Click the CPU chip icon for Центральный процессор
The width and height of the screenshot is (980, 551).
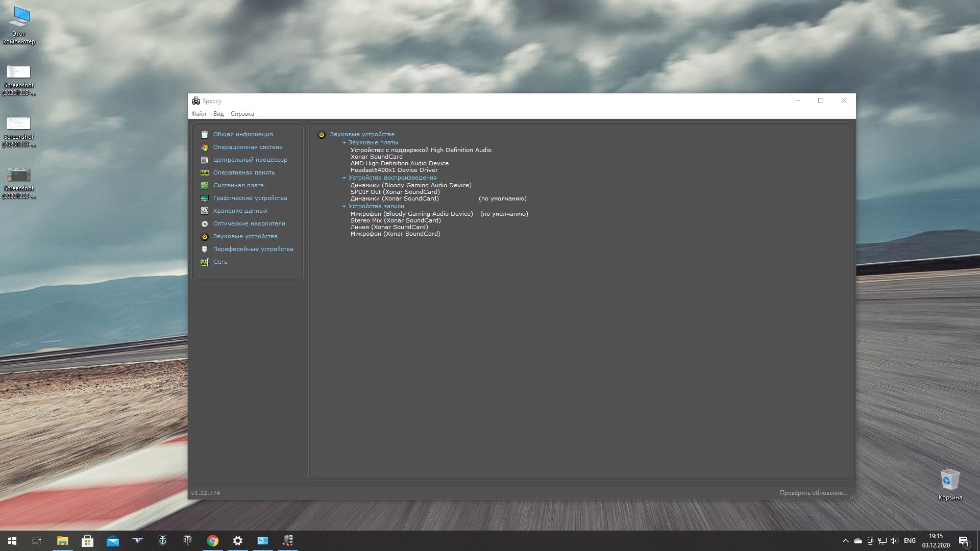(x=205, y=160)
